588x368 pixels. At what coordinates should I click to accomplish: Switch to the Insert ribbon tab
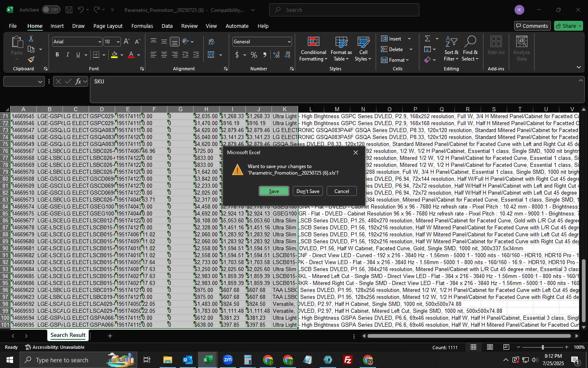[x=57, y=26]
